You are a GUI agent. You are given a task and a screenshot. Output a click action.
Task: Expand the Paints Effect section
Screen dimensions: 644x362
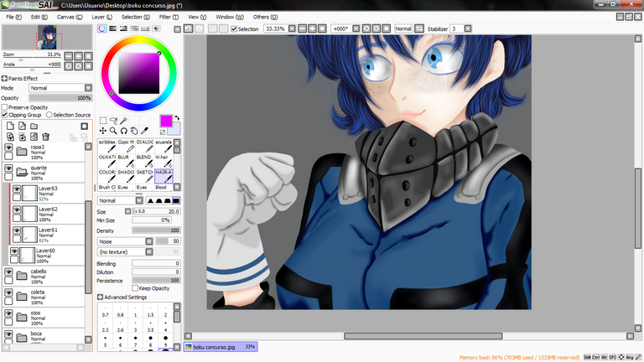pos(4,79)
